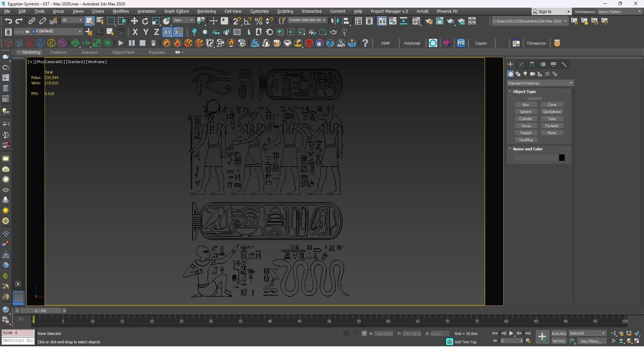Viewport: 644px width, 349px height.
Task: Open the Rendering menu
Action: [207, 11]
